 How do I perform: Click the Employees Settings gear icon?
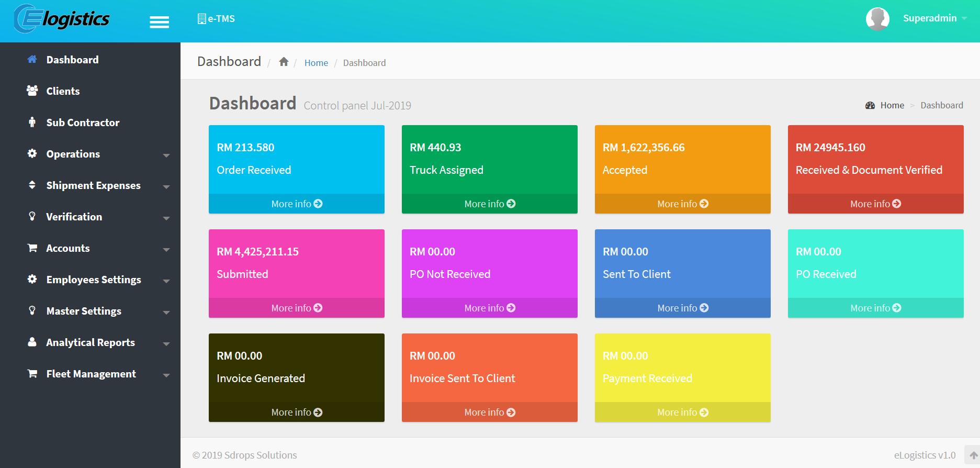point(32,279)
